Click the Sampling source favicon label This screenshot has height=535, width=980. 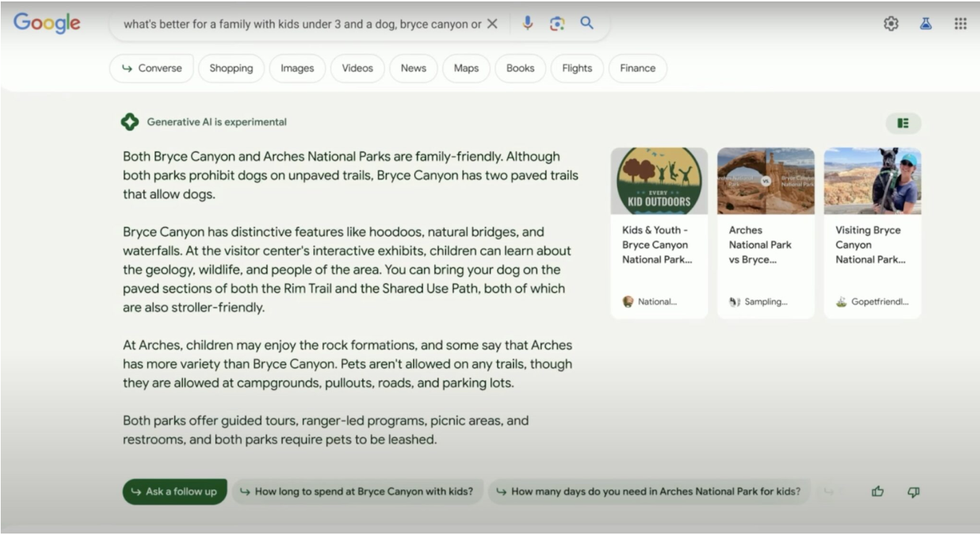[x=758, y=302]
